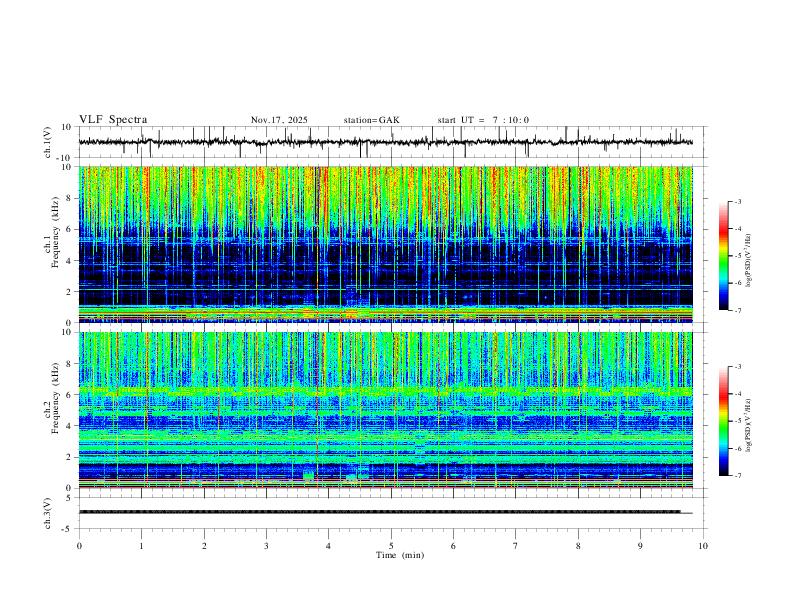Screen dimensions: 792x612
Task: Click the date 'Nov.17, 2025'
Action: click(x=279, y=120)
